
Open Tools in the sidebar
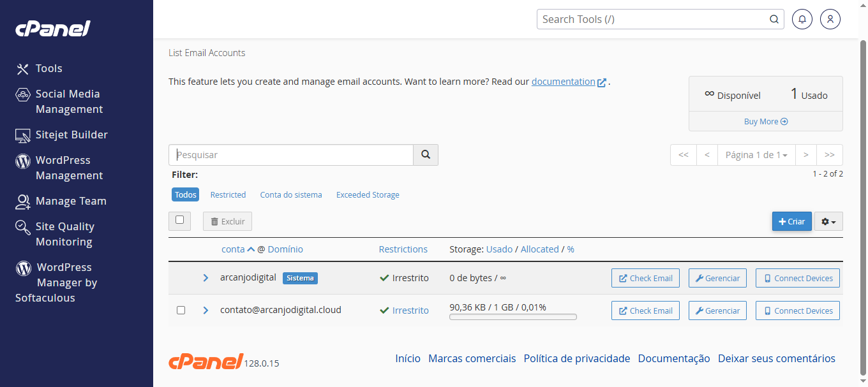tap(49, 68)
